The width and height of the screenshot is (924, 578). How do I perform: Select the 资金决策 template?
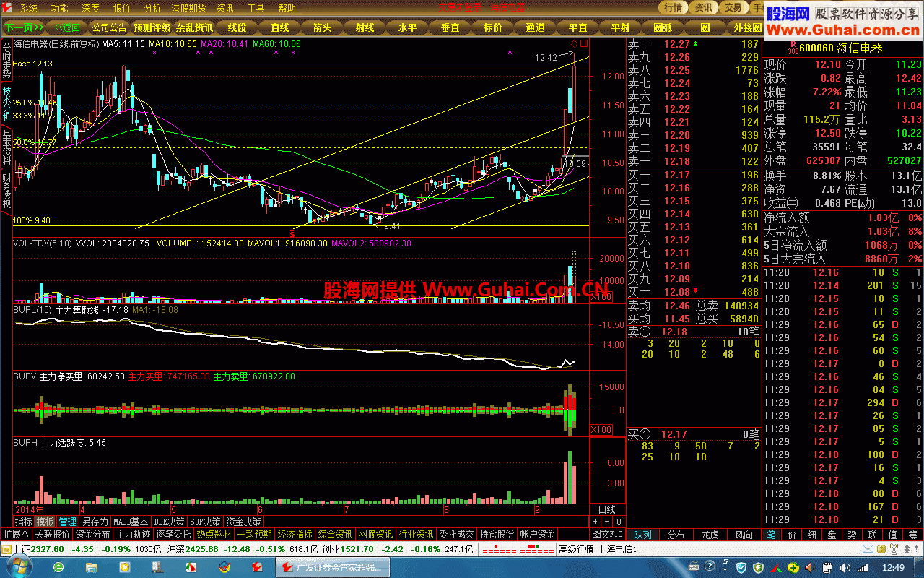coord(243,521)
